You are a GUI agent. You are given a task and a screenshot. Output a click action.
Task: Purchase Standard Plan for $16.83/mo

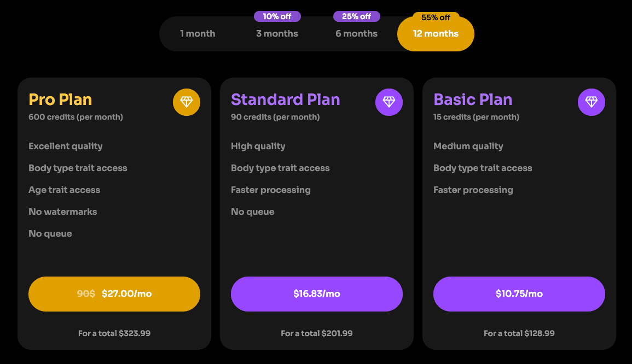tap(317, 294)
